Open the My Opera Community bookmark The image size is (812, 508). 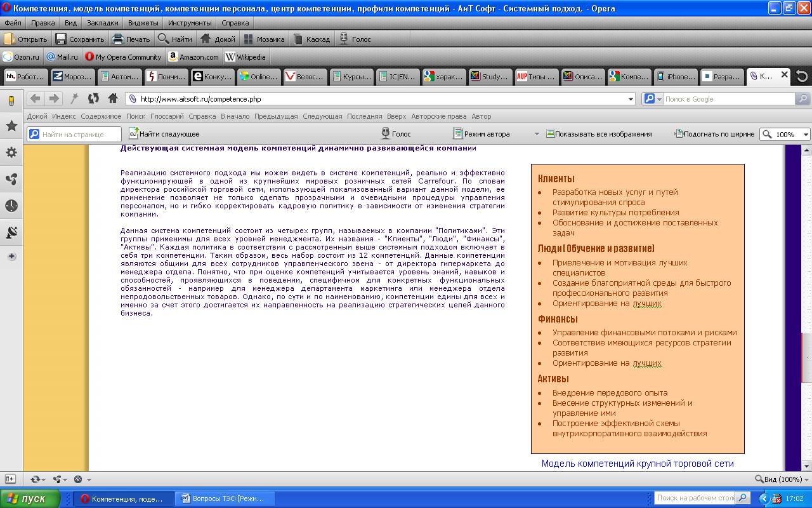click(x=123, y=57)
